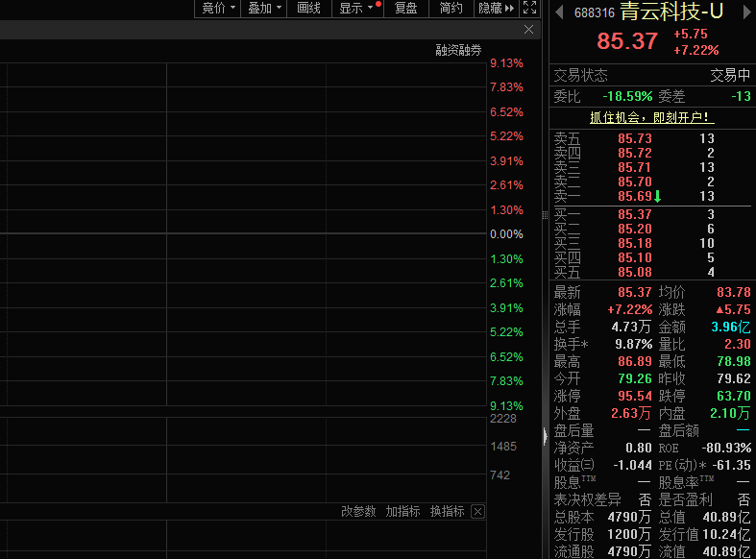
Task: Close the indicator sub-panel box icon
Action: (477, 511)
